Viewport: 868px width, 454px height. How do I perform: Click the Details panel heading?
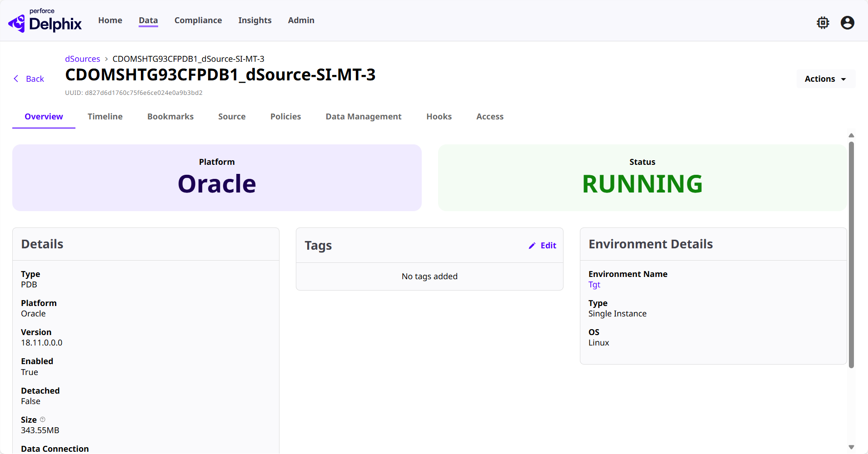42,244
